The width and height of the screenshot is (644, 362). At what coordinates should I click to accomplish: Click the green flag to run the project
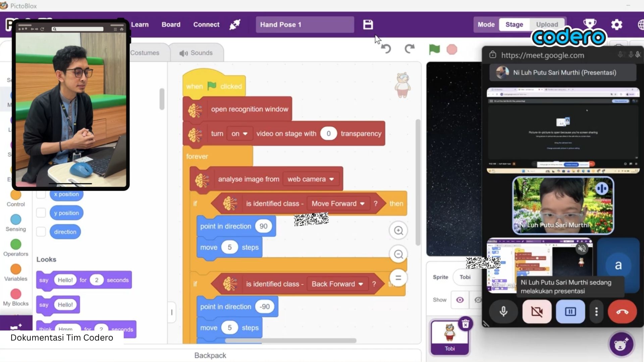click(434, 49)
